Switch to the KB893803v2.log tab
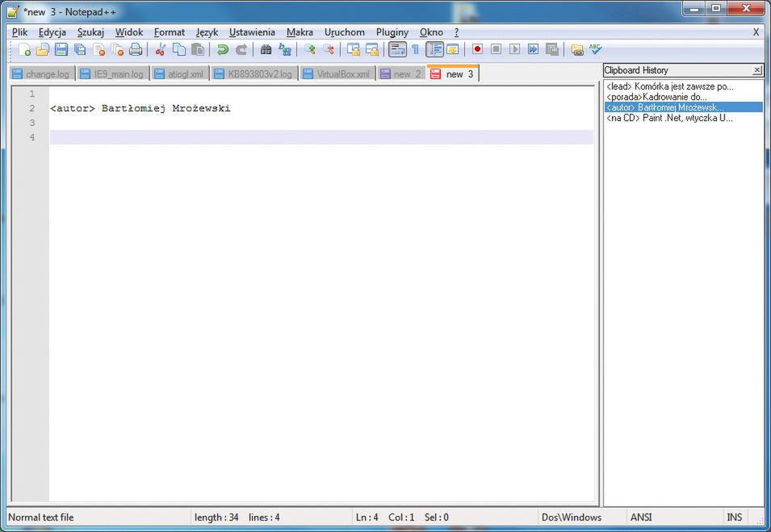The width and height of the screenshot is (771, 532). pyautogui.click(x=254, y=73)
